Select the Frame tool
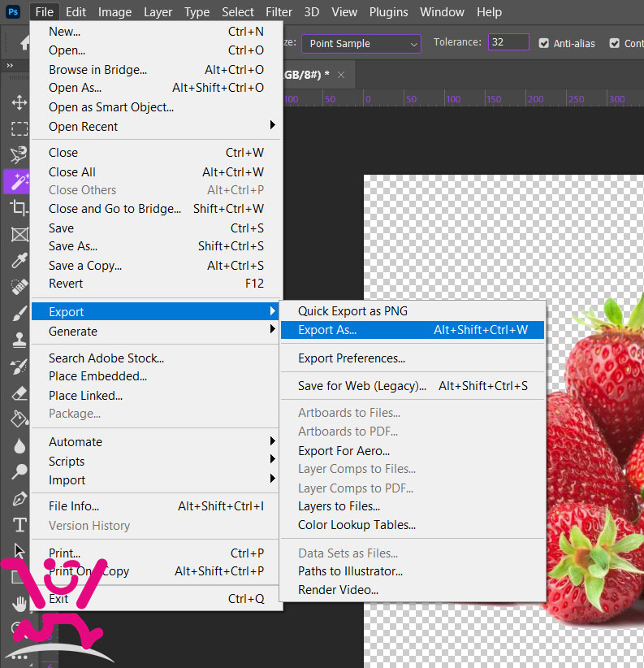This screenshot has width=644, height=668. (19, 234)
